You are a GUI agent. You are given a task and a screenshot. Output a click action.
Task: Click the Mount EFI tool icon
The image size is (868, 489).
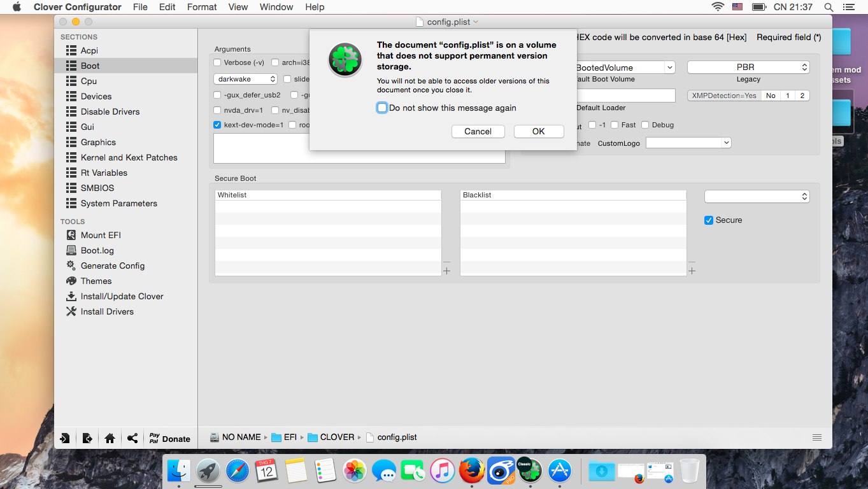click(71, 235)
